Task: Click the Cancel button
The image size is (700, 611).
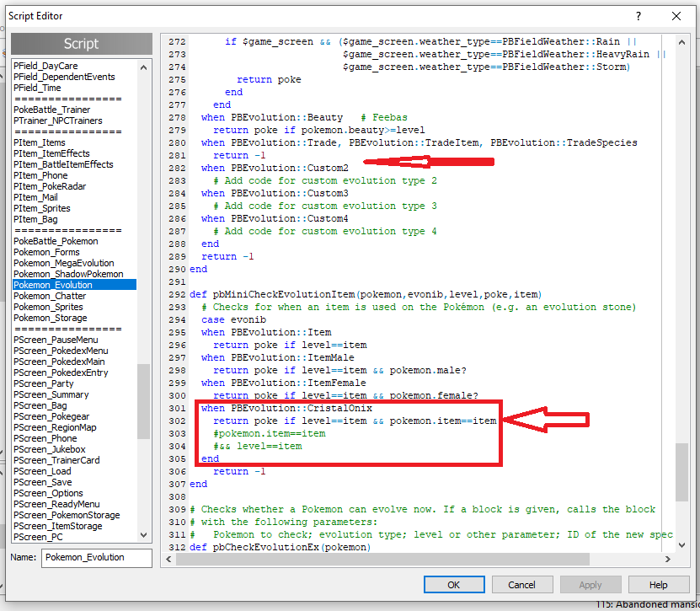Action: [x=521, y=584]
